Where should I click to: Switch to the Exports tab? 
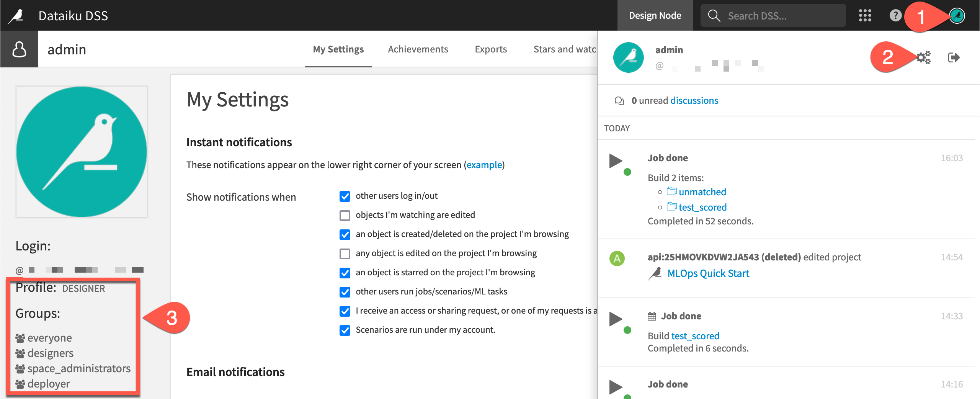491,49
